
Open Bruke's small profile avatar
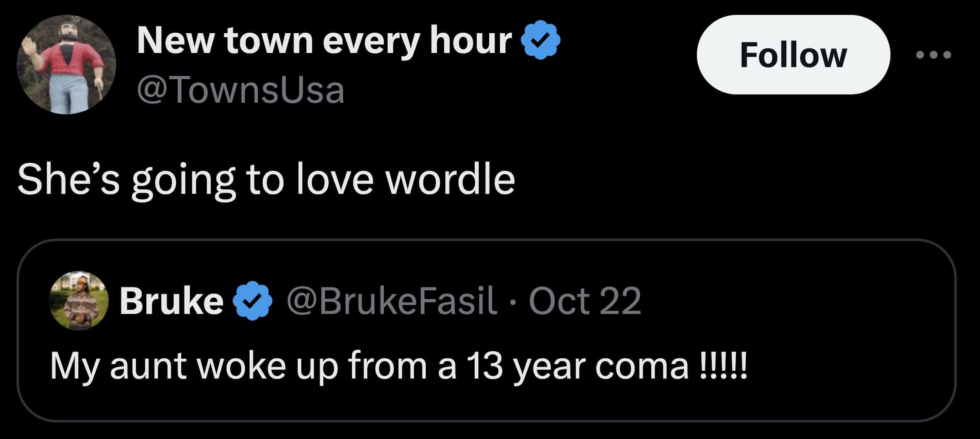point(79,300)
